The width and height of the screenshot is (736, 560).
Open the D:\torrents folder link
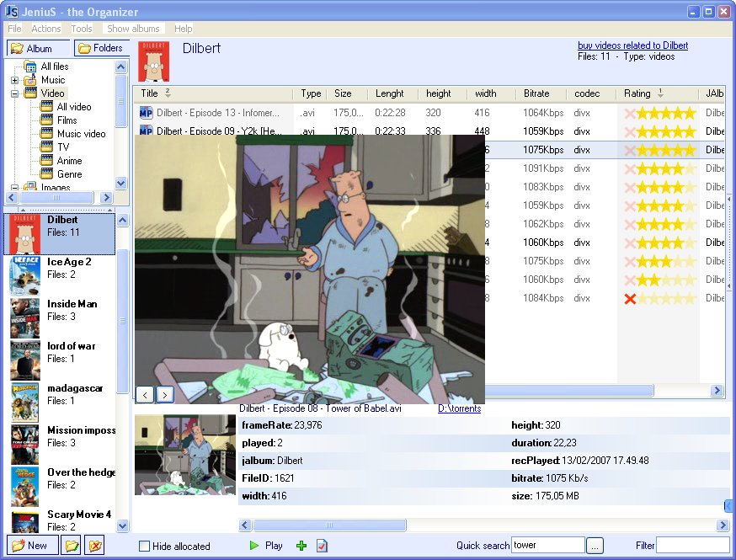coord(460,408)
